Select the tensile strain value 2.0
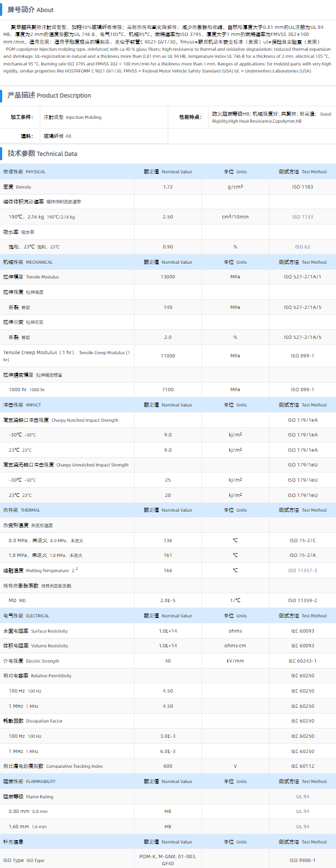This screenshot has height=868, width=336. point(168,337)
